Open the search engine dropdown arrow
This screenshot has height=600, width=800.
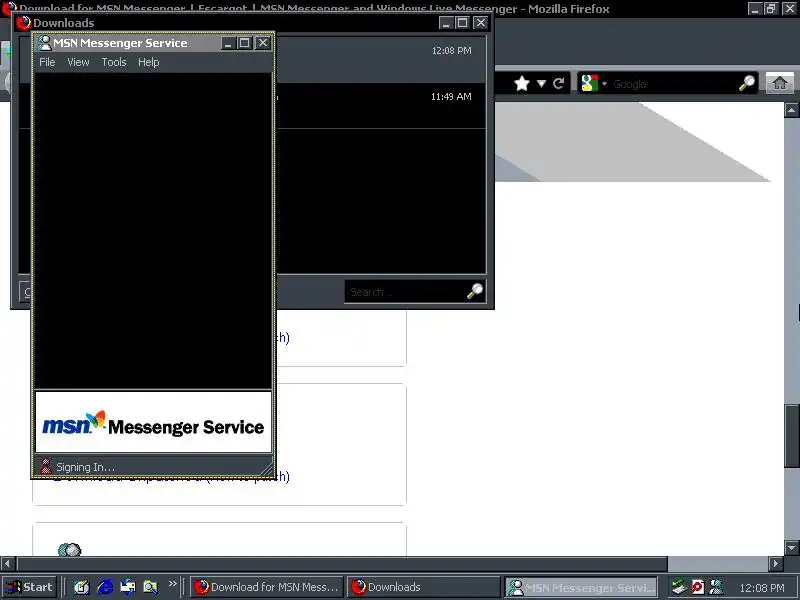click(605, 84)
